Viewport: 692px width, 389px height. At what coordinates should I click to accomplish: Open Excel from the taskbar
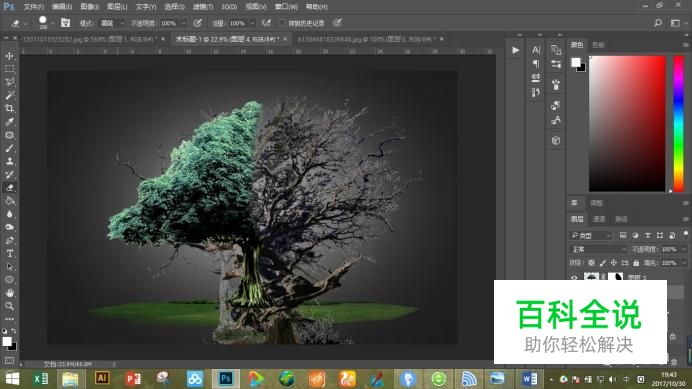(x=41, y=379)
